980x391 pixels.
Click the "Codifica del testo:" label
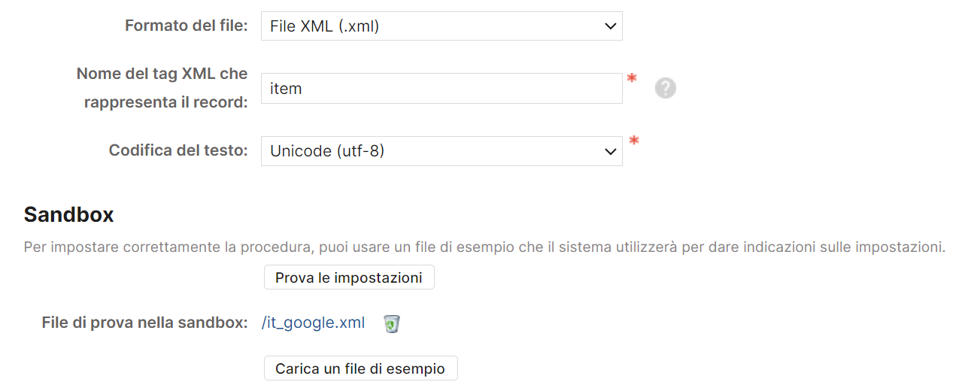tap(178, 150)
